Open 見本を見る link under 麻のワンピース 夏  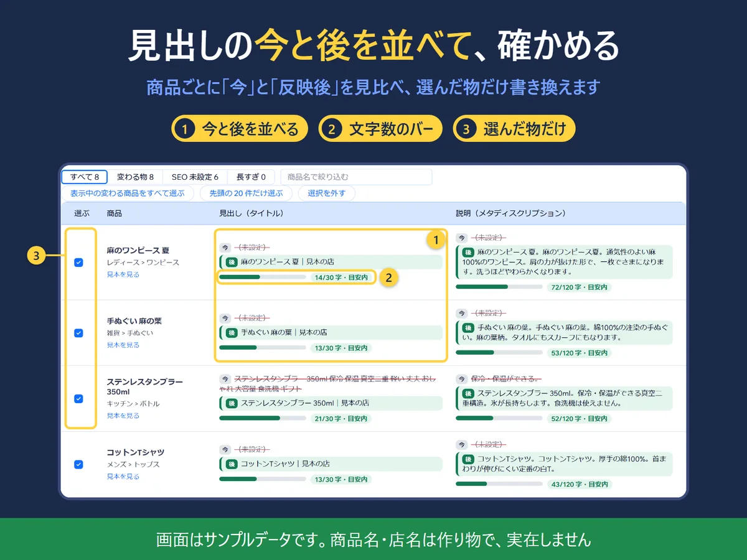(123, 274)
